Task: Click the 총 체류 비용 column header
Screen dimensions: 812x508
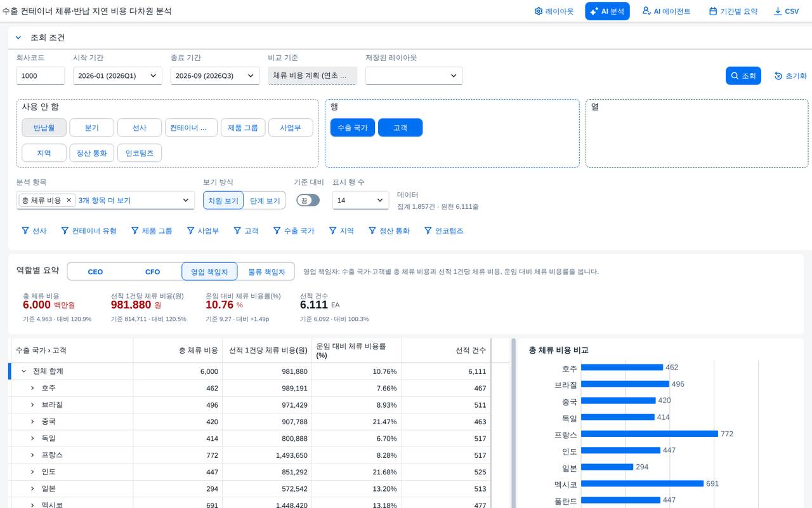Action: click(178, 351)
